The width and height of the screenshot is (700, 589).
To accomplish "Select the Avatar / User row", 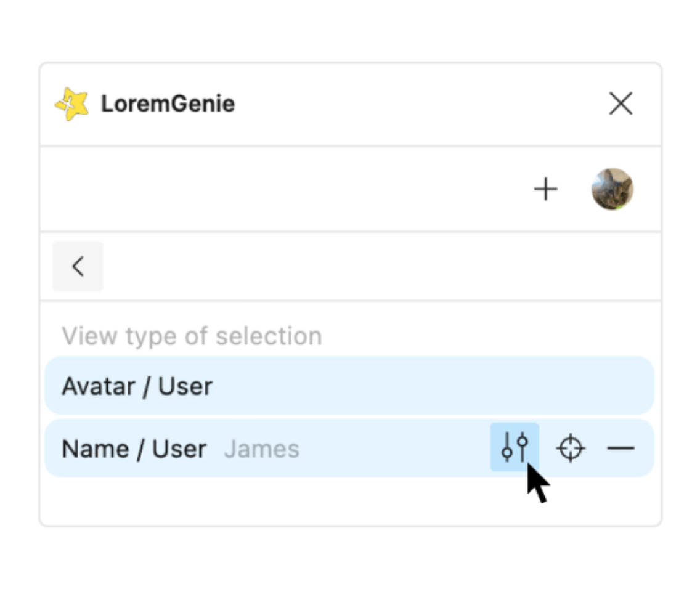I will (349, 386).
